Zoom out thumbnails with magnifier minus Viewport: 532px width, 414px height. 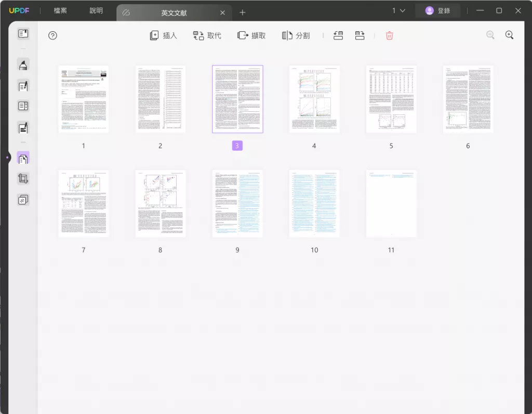[x=490, y=35]
